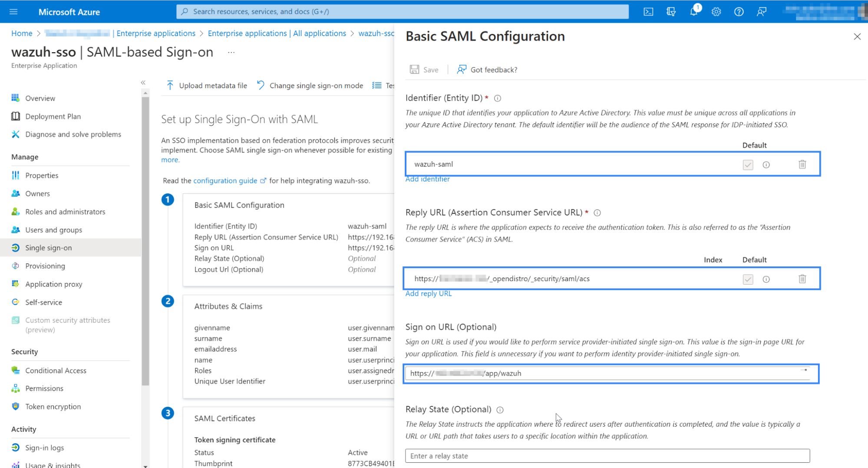Click the Upload metadata file button
868x468 pixels.
point(207,86)
